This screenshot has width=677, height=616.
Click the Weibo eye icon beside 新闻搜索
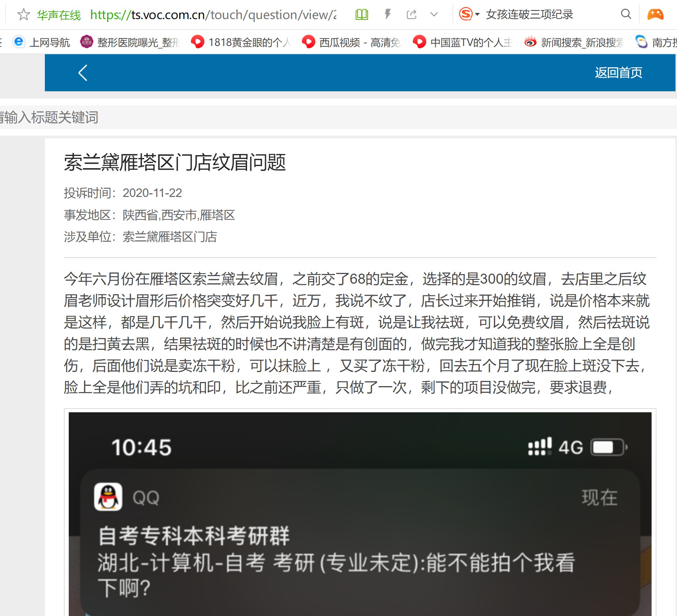pos(530,41)
